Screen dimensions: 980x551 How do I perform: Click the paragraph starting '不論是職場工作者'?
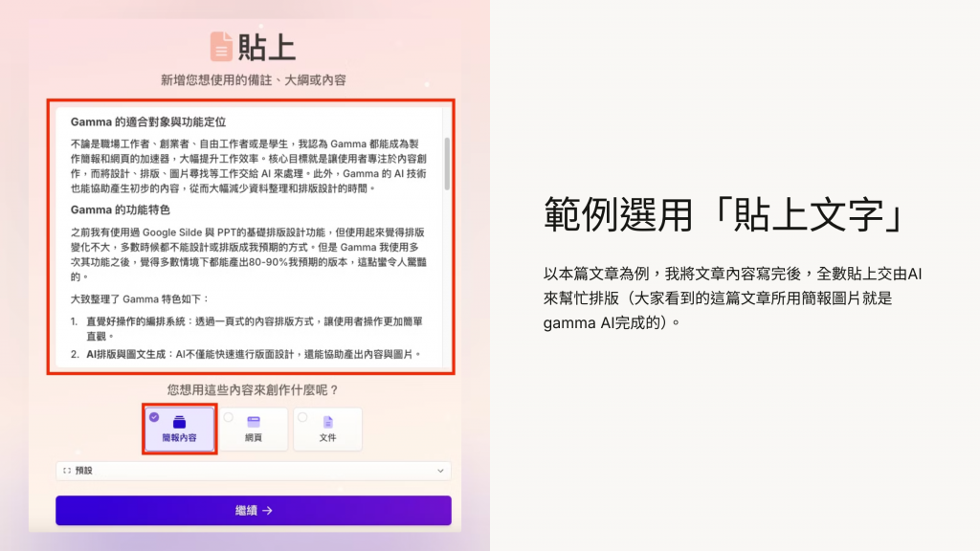click(x=249, y=166)
